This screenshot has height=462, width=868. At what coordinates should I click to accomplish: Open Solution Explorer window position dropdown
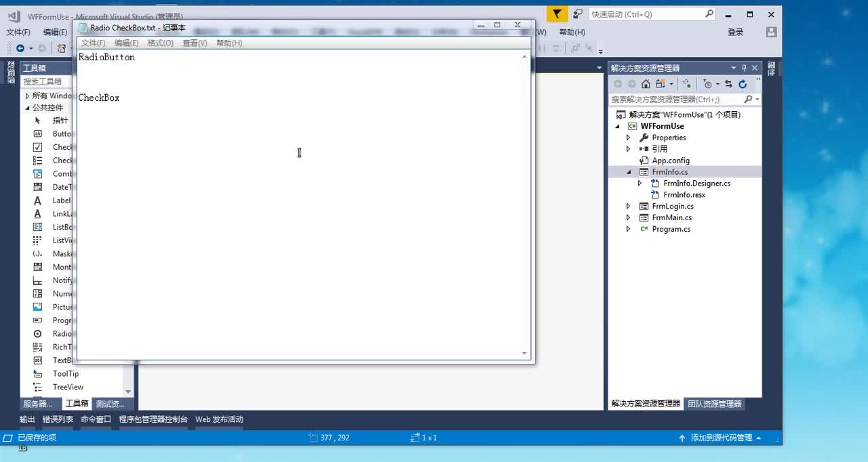[x=733, y=68]
